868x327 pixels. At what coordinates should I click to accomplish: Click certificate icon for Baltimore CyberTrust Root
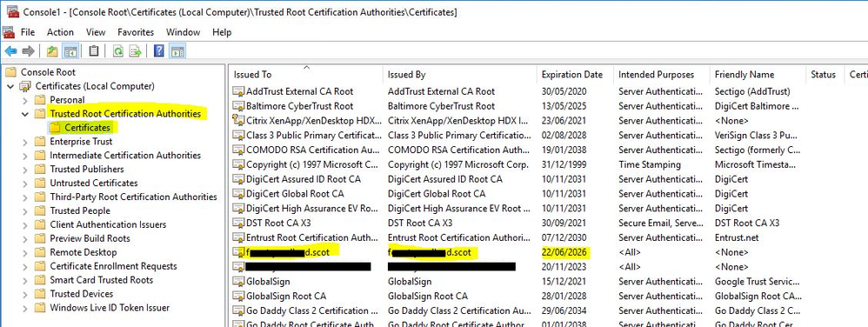click(238, 106)
